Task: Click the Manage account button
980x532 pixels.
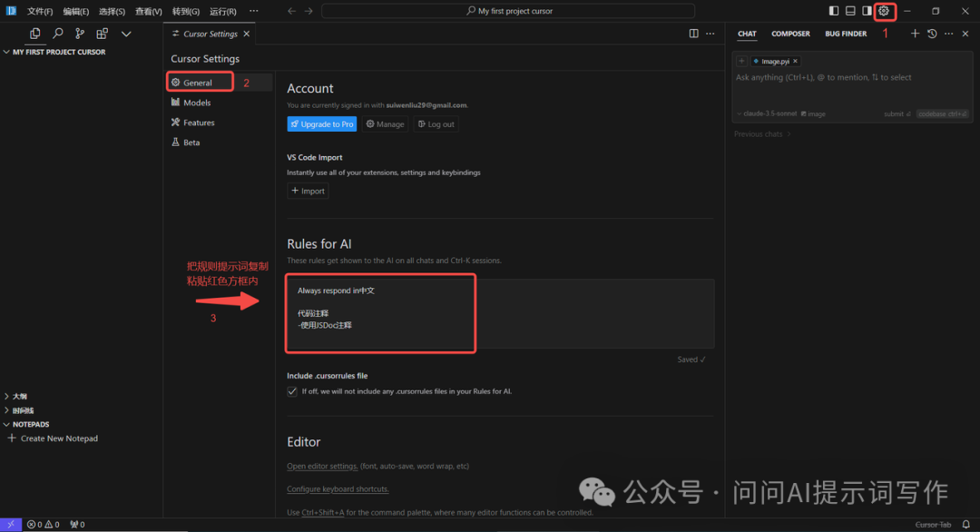Action: tap(385, 123)
